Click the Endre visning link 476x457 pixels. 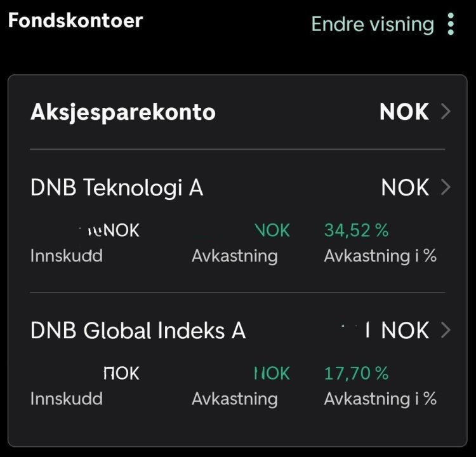[x=373, y=24]
